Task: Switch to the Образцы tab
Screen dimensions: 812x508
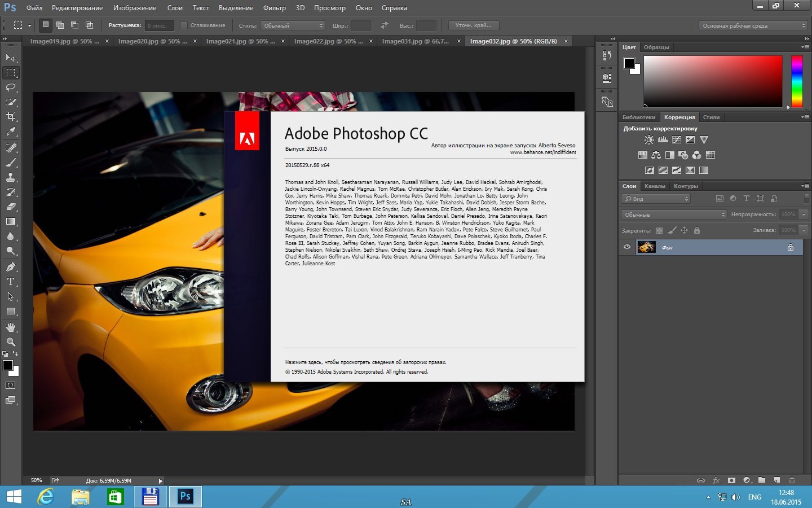Action: click(656, 47)
